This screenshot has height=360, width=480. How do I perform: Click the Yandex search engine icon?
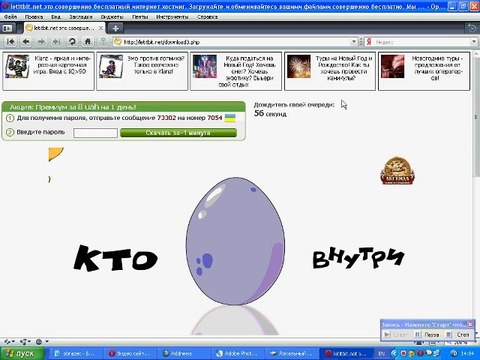click(369, 42)
